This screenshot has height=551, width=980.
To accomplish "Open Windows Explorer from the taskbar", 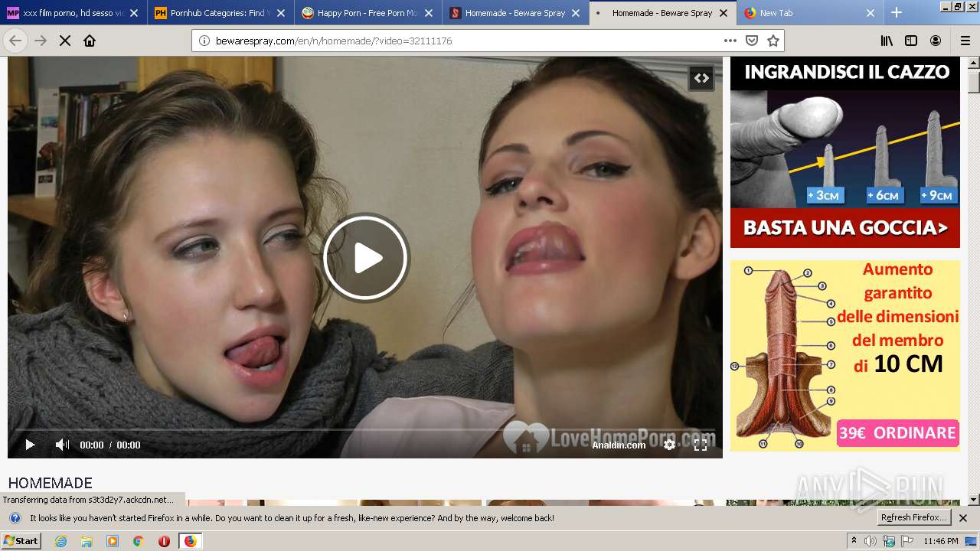I will point(87,541).
